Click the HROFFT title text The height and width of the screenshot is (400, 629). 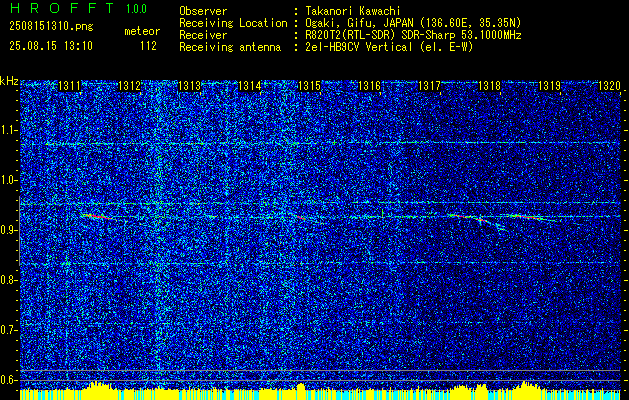coord(62,8)
